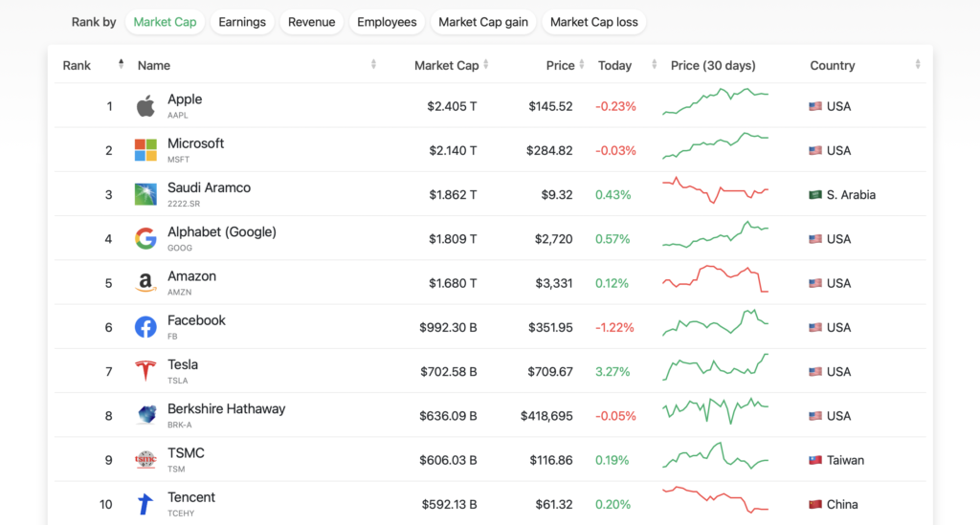The height and width of the screenshot is (525, 980).
Task: Click the TCEHY ticker text
Action: 181,514
